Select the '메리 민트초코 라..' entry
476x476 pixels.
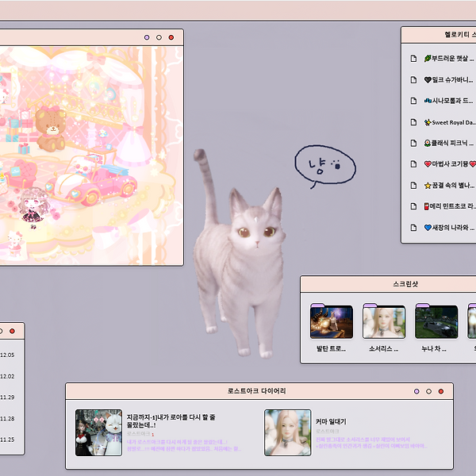tap(450, 206)
